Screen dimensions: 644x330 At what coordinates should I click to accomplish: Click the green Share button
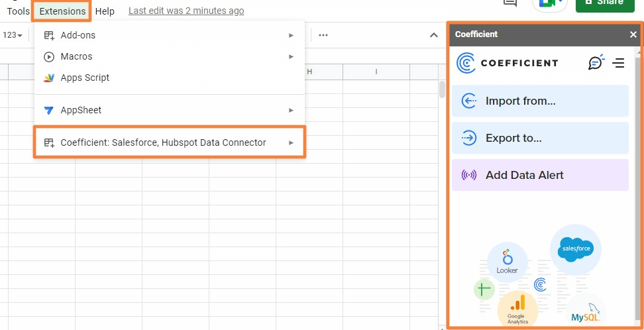605,4
